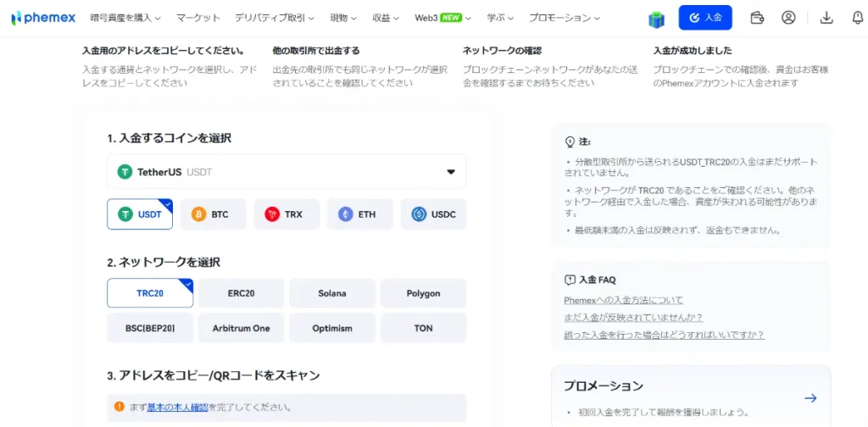The height and width of the screenshot is (427, 868).
Task: Click the 2. ネットワークを選択 heading
Action: point(164,262)
